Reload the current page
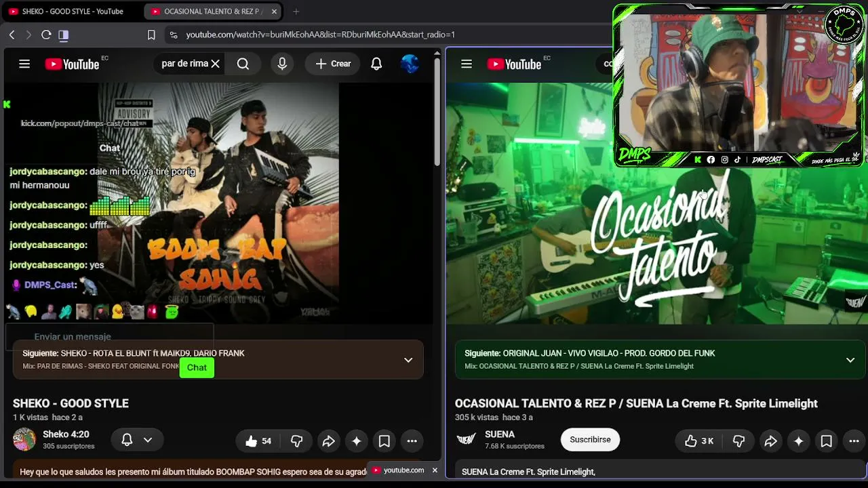868x488 pixels. pyautogui.click(x=46, y=35)
